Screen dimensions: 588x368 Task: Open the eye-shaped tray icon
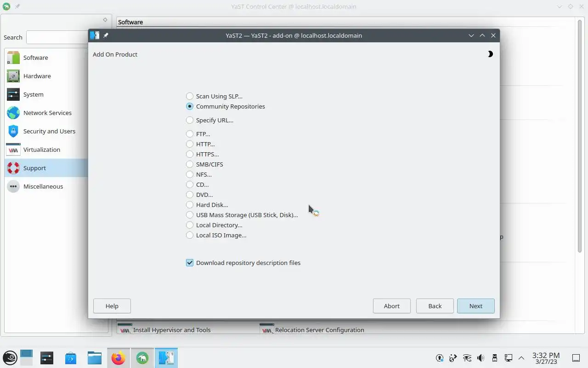[x=467, y=358]
